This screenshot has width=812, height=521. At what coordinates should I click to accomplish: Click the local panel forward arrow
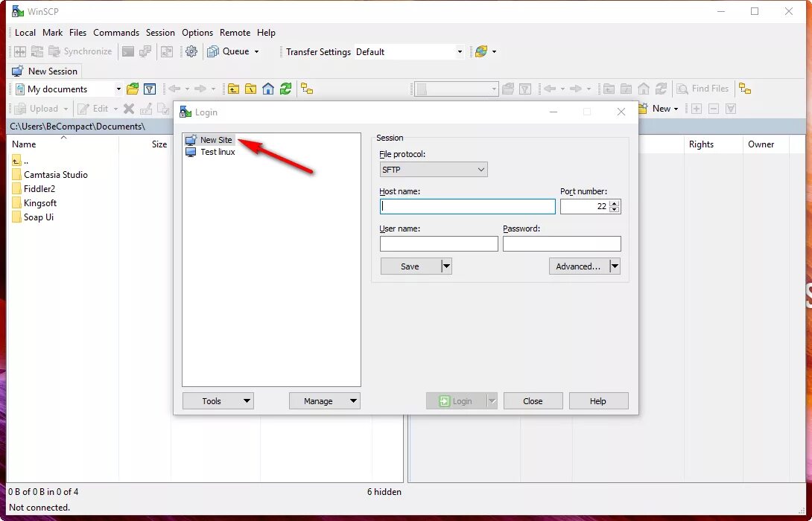pyautogui.click(x=200, y=89)
